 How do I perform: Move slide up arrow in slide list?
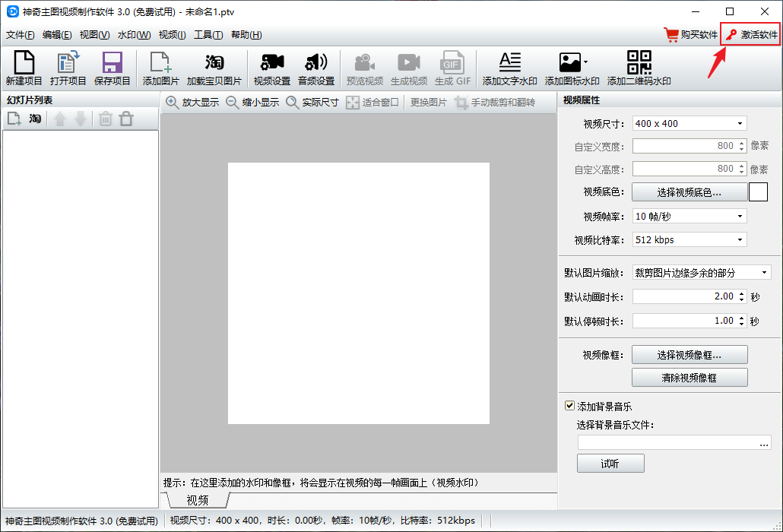point(60,119)
